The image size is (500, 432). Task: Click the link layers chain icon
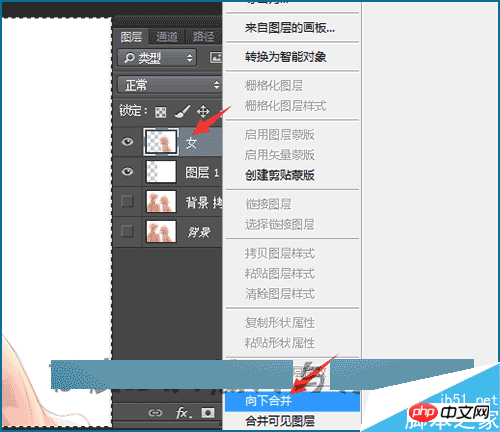(x=155, y=413)
